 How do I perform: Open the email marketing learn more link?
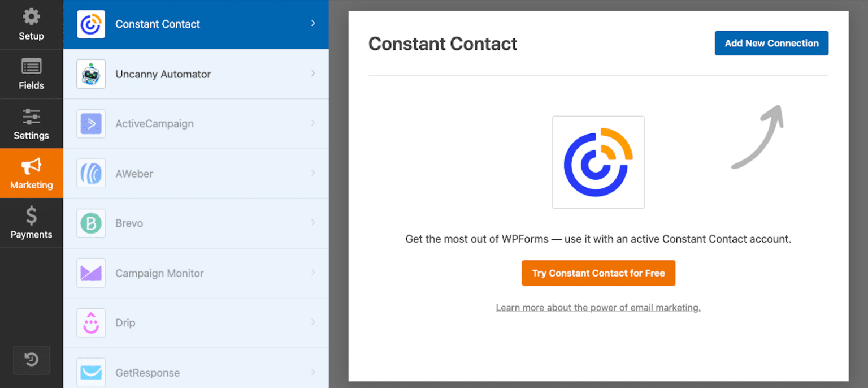click(598, 308)
